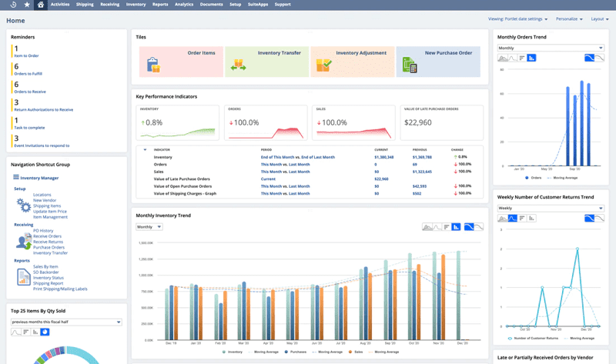Open the SuiteApps menu
Image resolution: width=616 pixels, height=364 pixels.
pyautogui.click(x=258, y=5)
